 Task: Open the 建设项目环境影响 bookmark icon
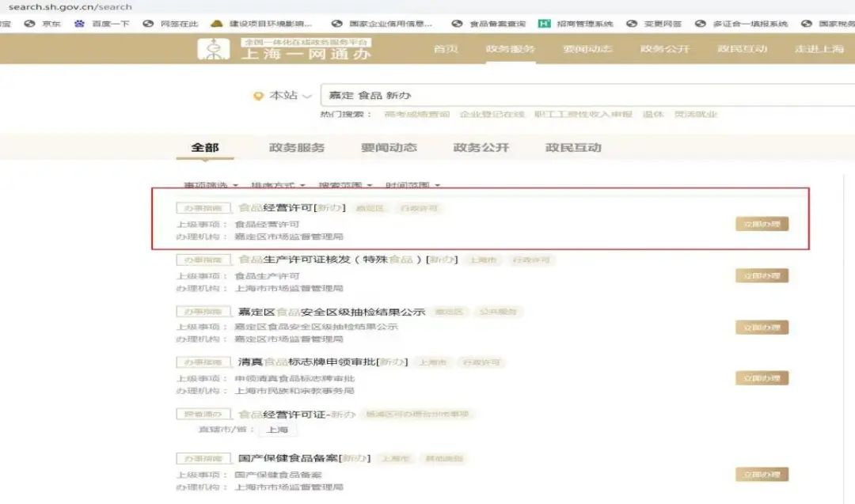(x=216, y=24)
